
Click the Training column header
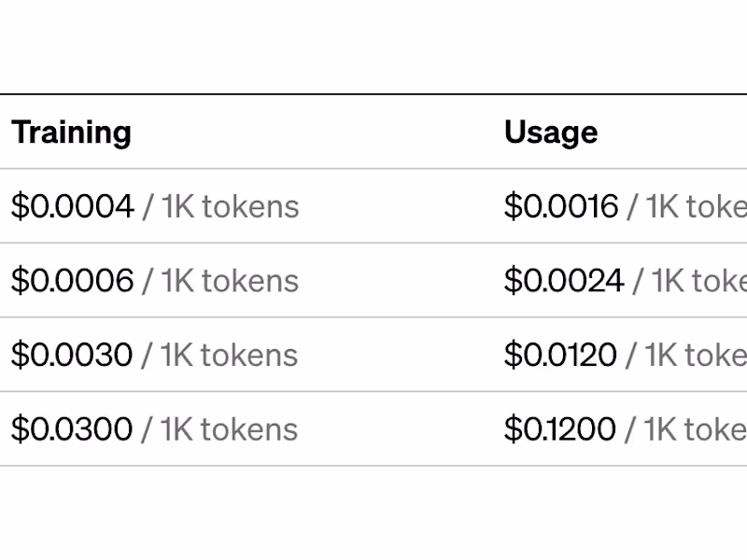tap(71, 133)
